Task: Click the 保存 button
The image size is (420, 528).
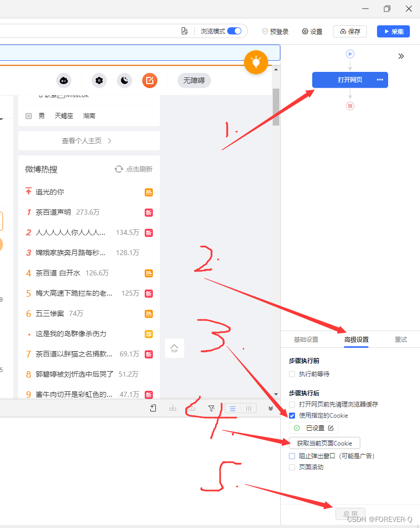Action: coord(350,31)
